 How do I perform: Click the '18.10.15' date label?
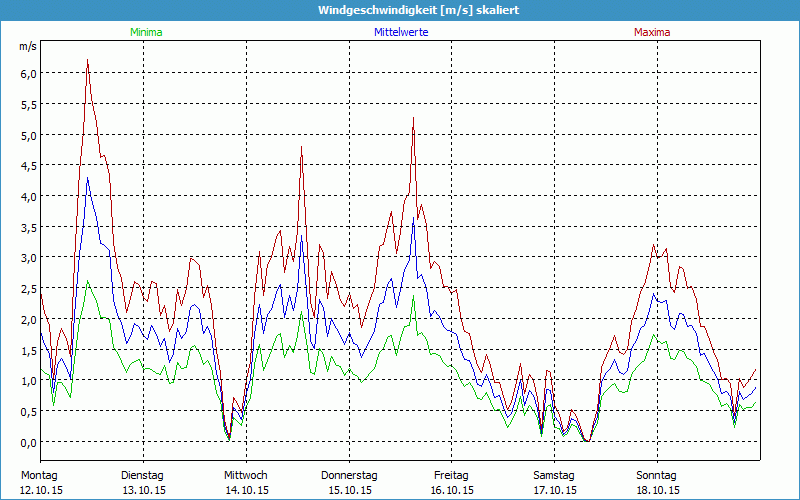click(658, 490)
